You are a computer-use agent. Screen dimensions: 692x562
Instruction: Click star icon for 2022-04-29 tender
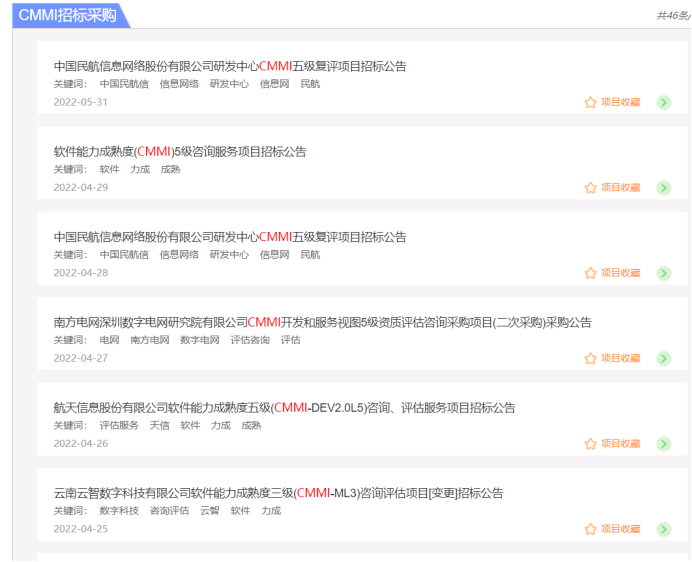[590, 188]
